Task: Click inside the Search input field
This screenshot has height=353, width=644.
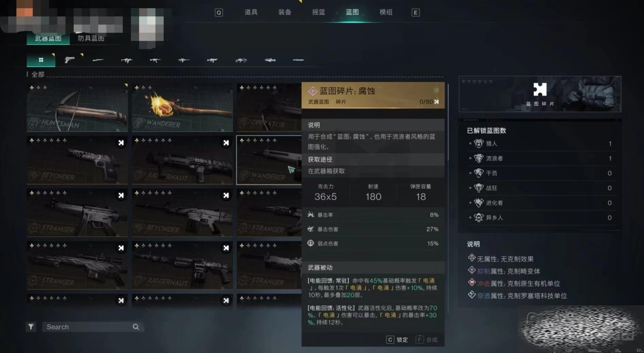Action: [x=89, y=327]
